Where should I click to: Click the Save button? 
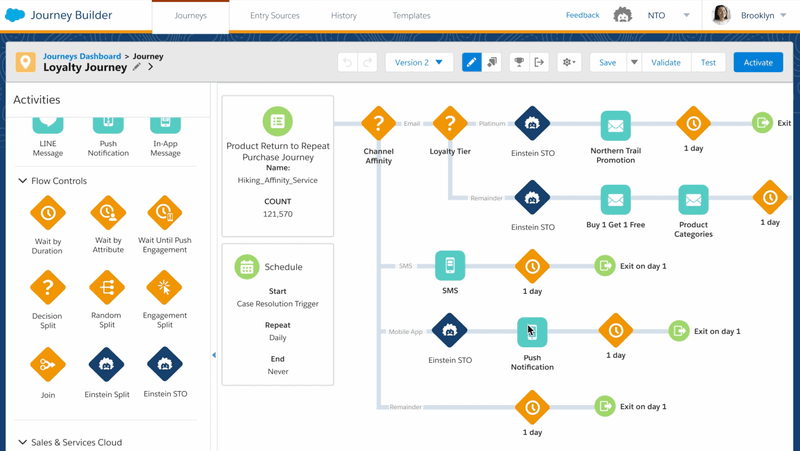coord(608,62)
